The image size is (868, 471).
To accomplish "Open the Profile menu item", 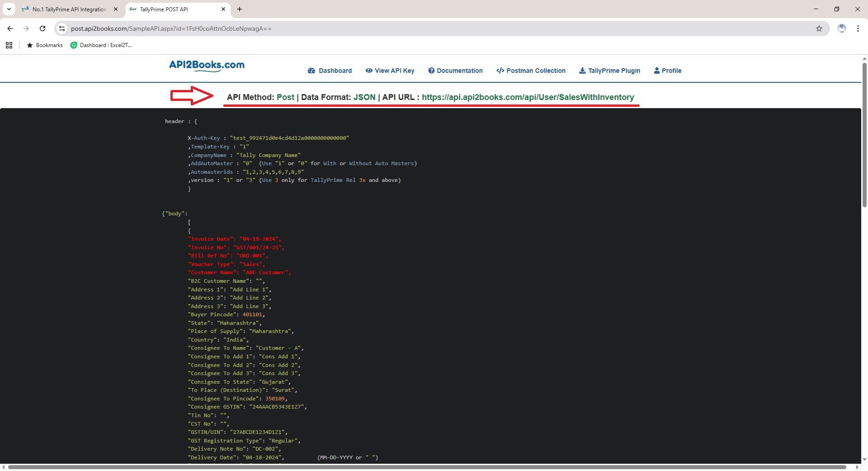I will coord(667,71).
